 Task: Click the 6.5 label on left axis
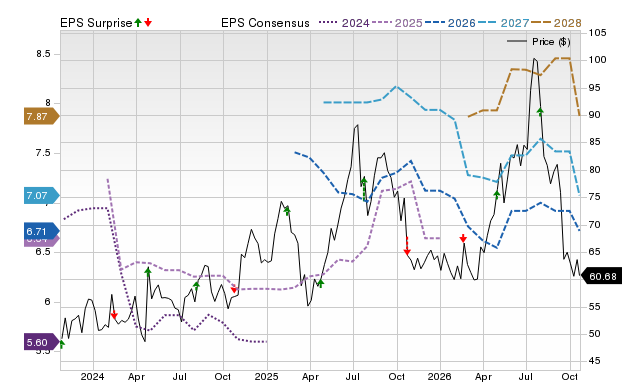point(43,251)
